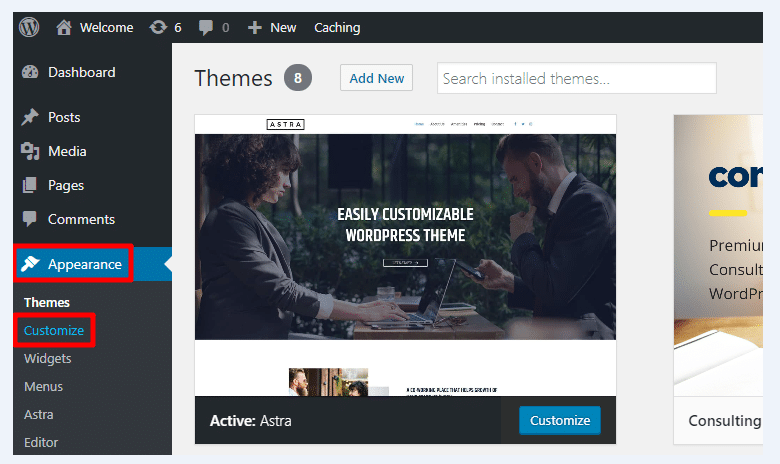Click the Dashboard gauge icon
This screenshot has width=780, height=464.
click(30, 72)
